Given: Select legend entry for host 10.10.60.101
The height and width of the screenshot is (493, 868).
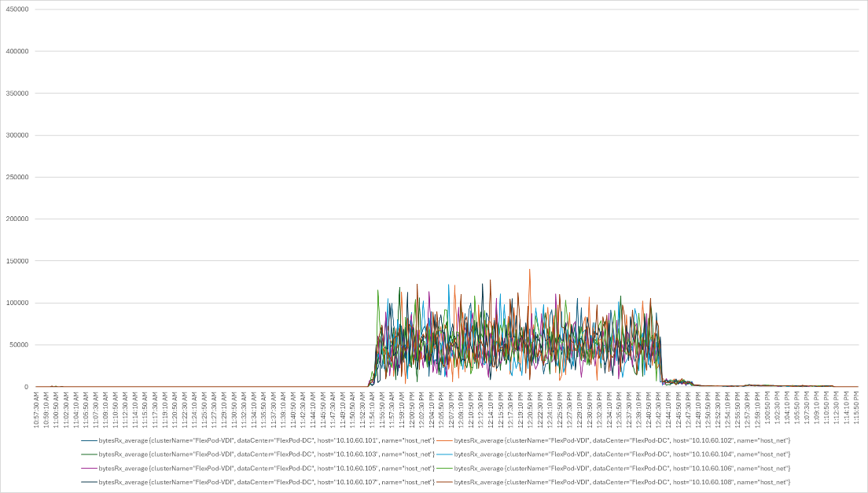Looking at the screenshot, I should (258, 440).
